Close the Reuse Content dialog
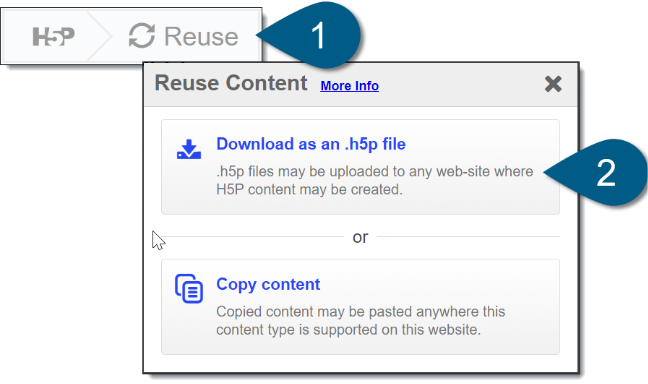Viewport: 648px width, 384px height. pyautogui.click(x=553, y=84)
